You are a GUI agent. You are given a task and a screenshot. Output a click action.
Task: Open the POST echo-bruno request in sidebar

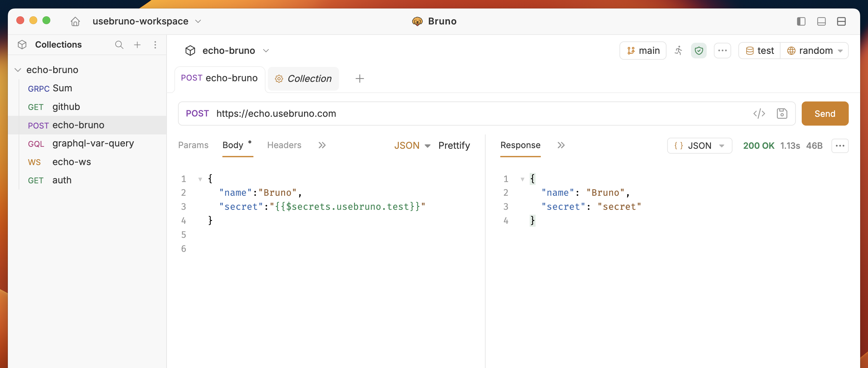point(88,125)
